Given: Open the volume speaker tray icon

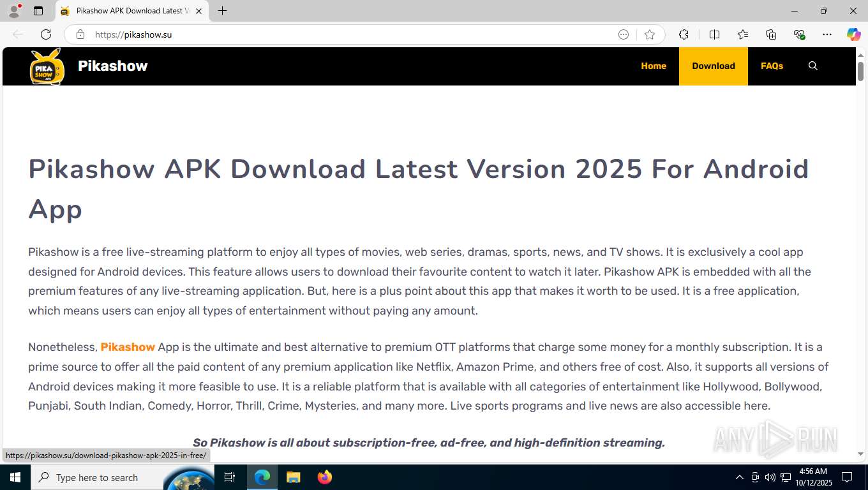Looking at the screenshot, I should tap(770, 477).
